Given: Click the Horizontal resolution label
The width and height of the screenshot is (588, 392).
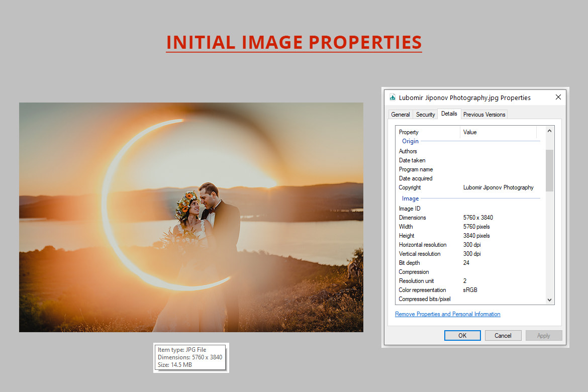Looking at the screenshot, I should [423, 245].
